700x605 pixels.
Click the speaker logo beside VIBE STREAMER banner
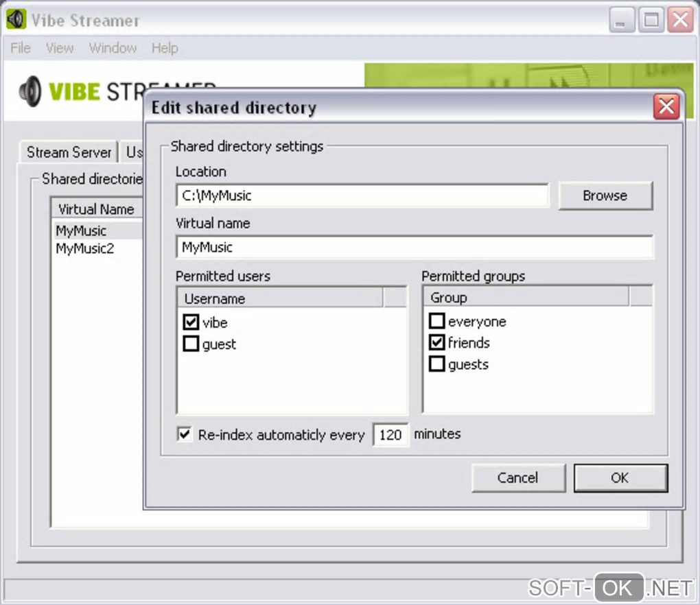30,91
